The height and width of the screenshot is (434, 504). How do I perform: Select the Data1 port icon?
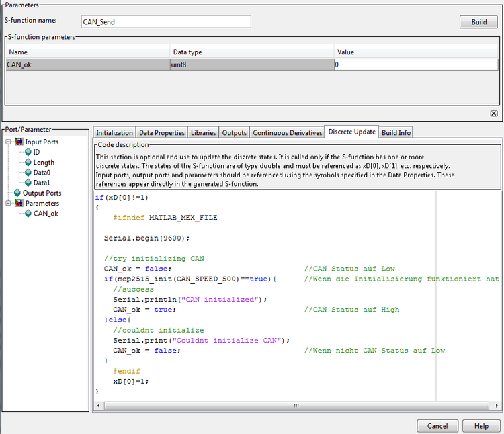pos(28,183)
